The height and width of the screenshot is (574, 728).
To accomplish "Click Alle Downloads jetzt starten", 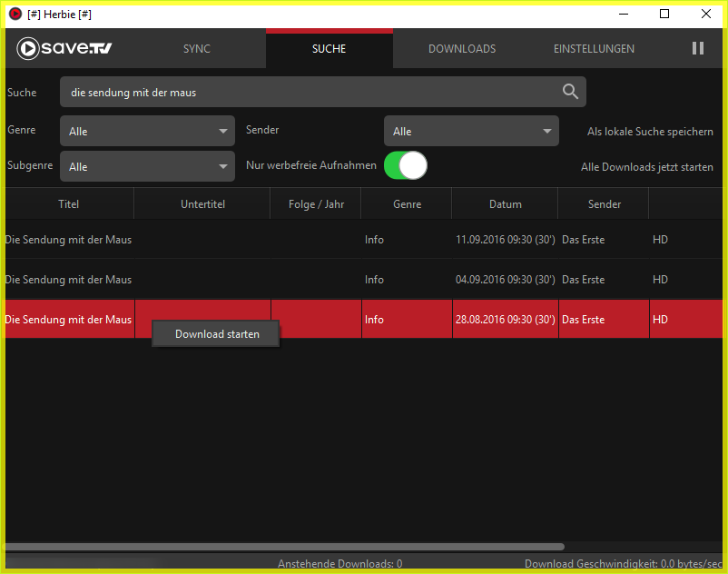I will click(646, 167).
